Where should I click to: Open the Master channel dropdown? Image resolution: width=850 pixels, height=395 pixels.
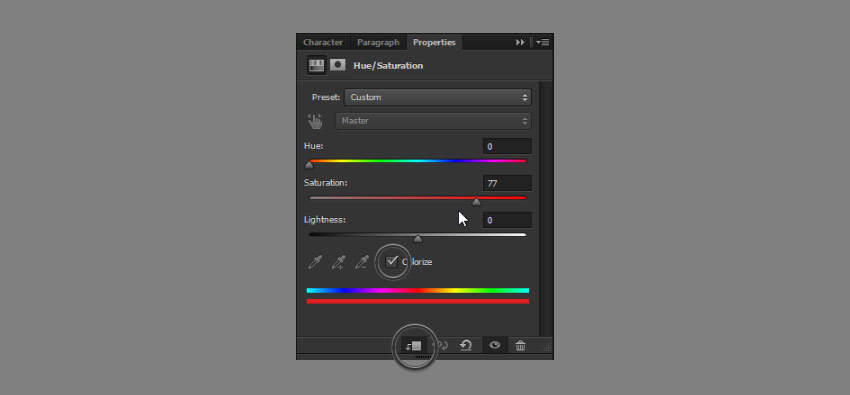(x=433, y=121)
